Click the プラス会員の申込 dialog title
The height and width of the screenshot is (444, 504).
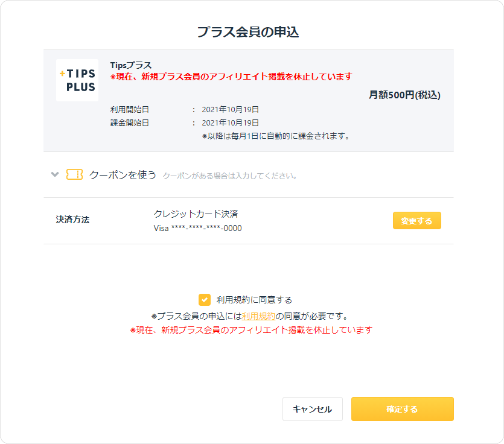coord(248,32)
